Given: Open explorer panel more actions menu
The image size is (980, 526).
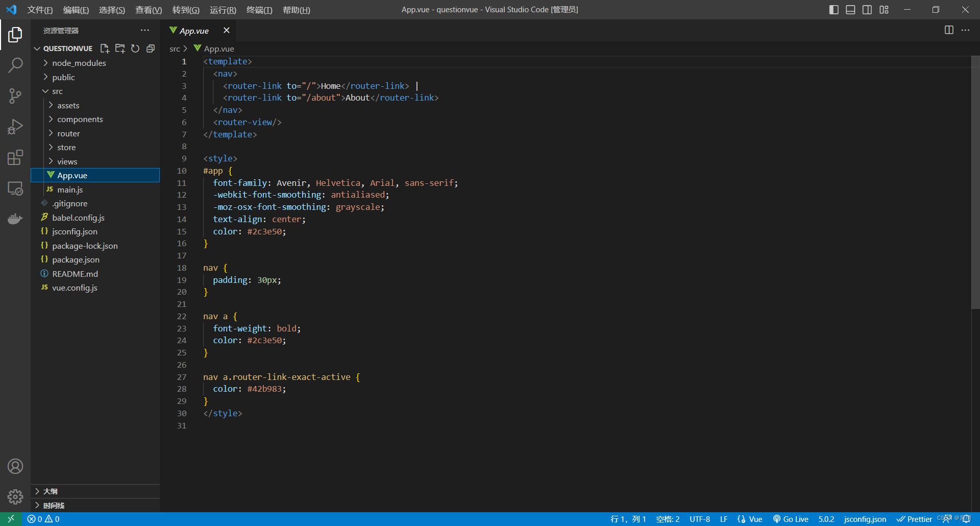Looking at the screenshot, I should [x=145, y=31].
